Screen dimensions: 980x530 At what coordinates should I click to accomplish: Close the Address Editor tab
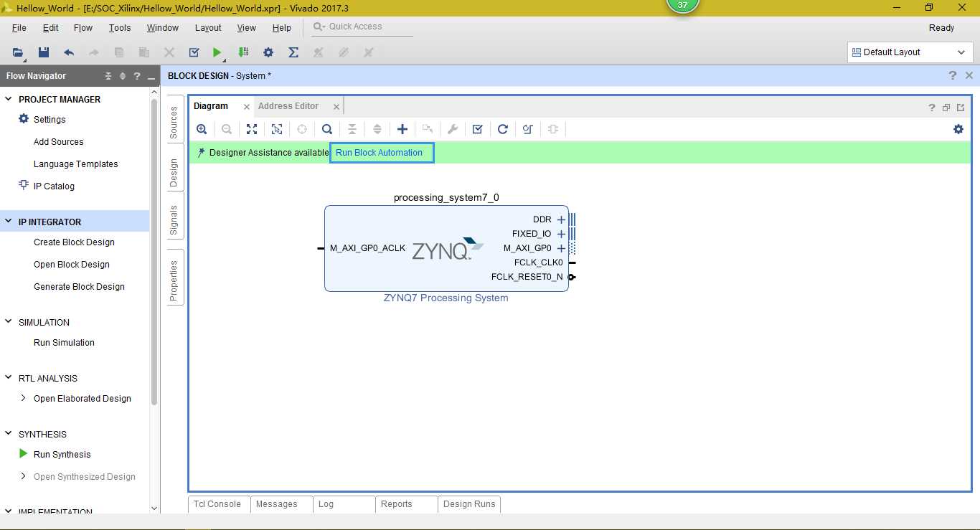(336, 107)
